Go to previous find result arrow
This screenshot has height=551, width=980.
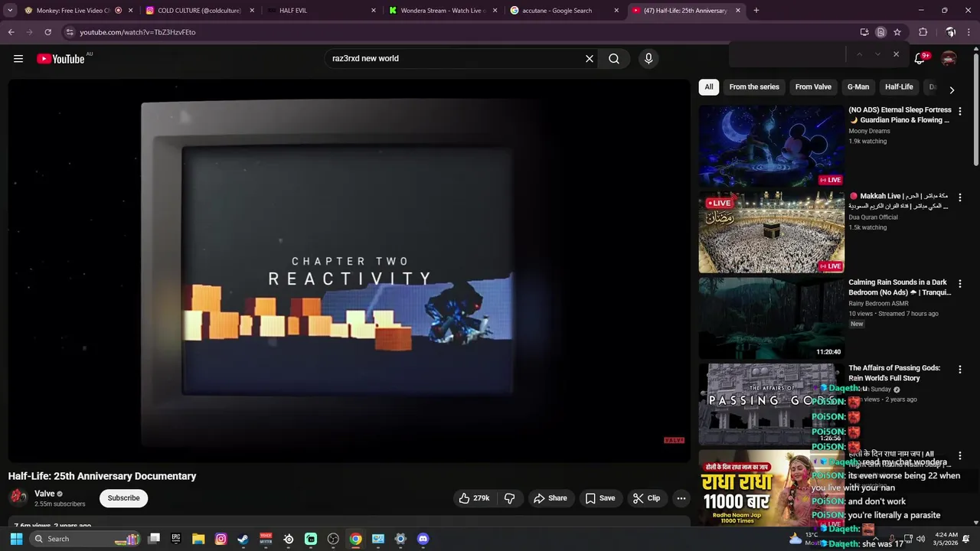click(x=859, y=54)
